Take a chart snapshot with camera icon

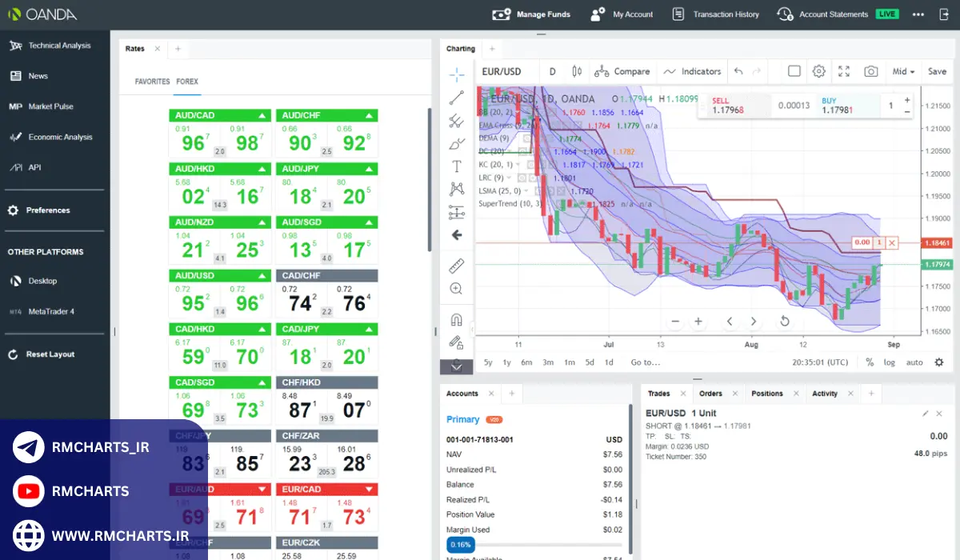[x=871, y=71]
